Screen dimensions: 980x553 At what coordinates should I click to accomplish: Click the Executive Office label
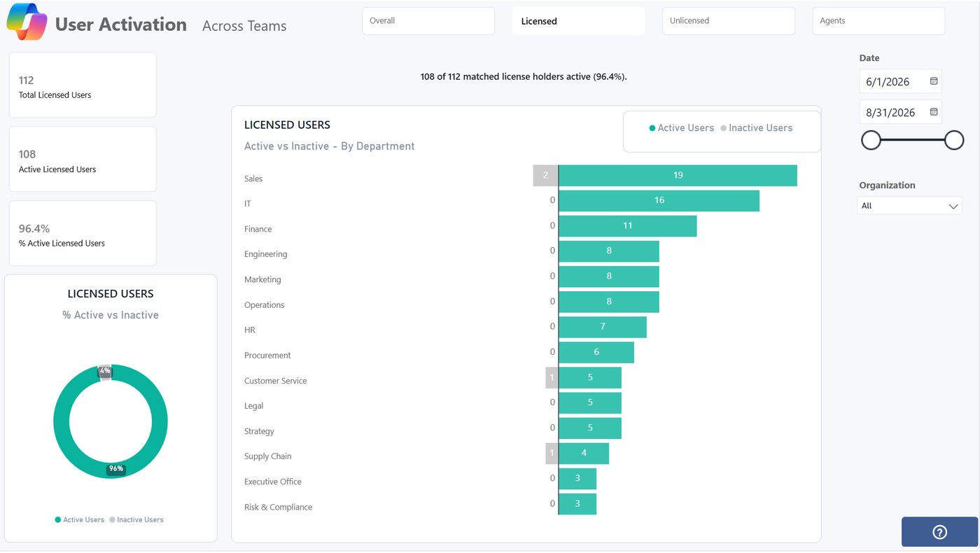coord(273,482)
